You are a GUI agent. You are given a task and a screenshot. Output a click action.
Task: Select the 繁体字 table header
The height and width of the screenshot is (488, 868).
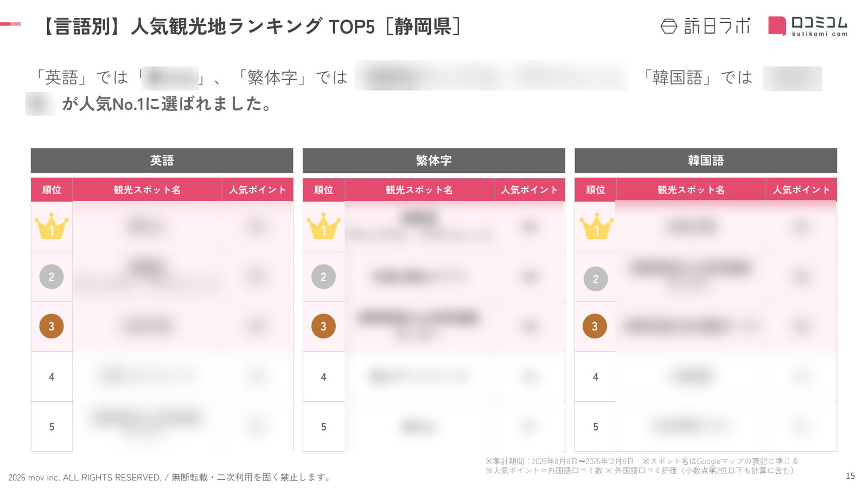[x=433, y=160]
